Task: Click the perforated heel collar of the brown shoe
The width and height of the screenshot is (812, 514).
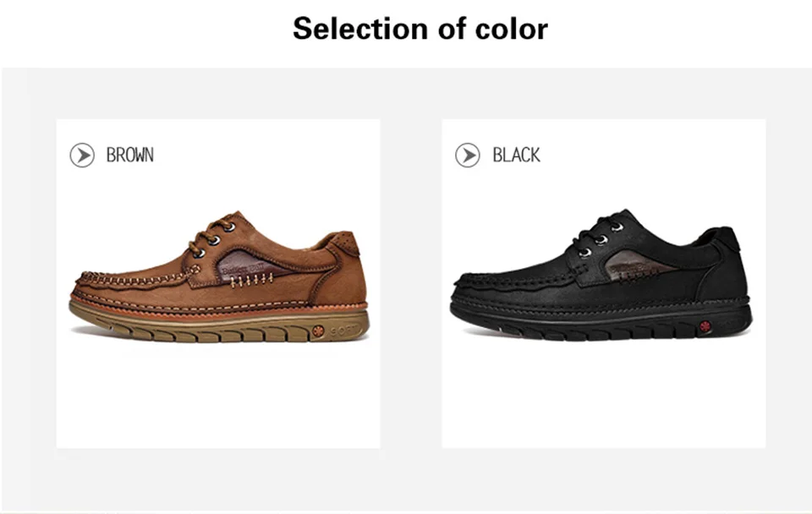Action: tap(344, 243)
